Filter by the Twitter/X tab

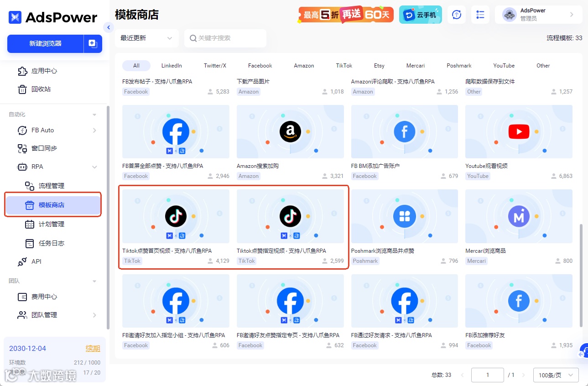click(x=215, y=66)
